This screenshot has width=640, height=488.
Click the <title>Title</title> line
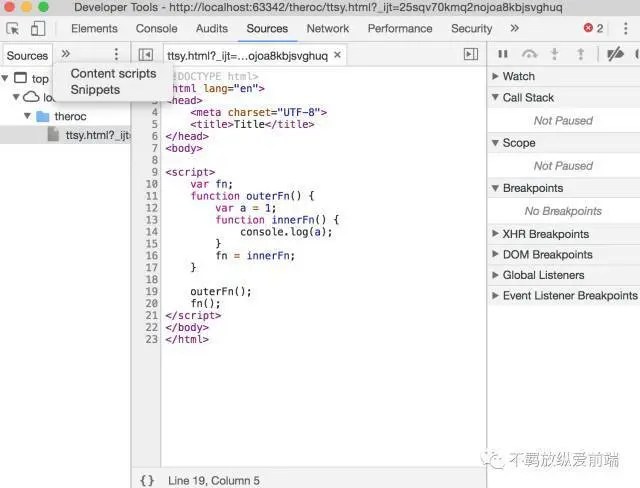pos(252,124)
